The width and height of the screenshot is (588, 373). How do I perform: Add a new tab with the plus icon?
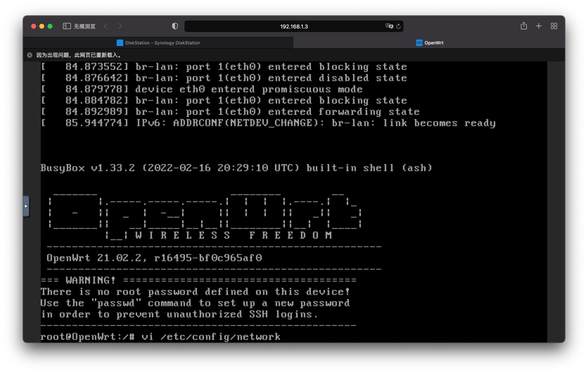539,26
